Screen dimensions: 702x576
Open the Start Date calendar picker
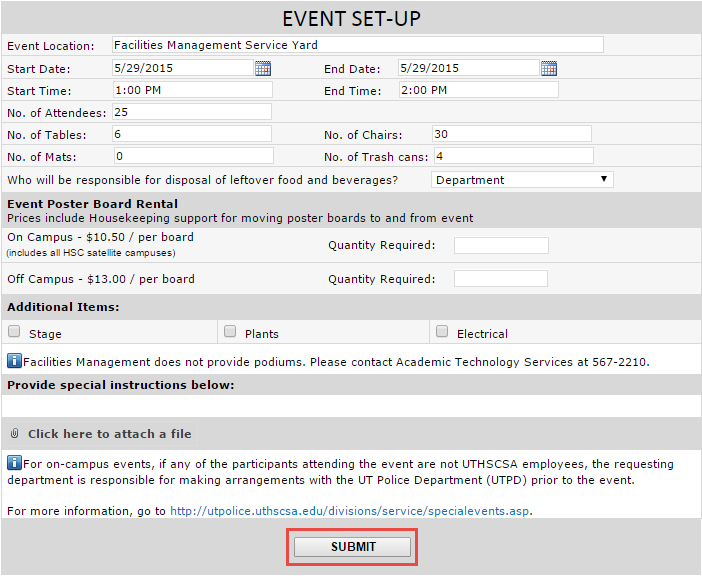263,68
